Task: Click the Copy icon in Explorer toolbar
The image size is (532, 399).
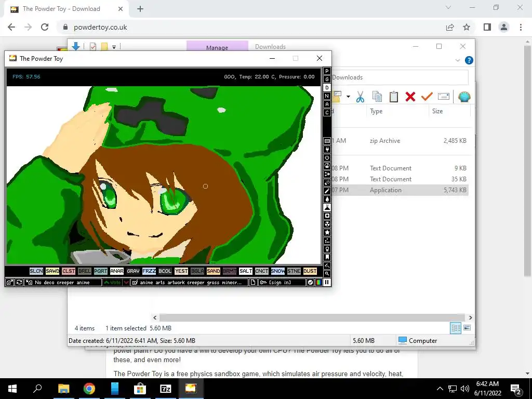Action: point(377,97)
